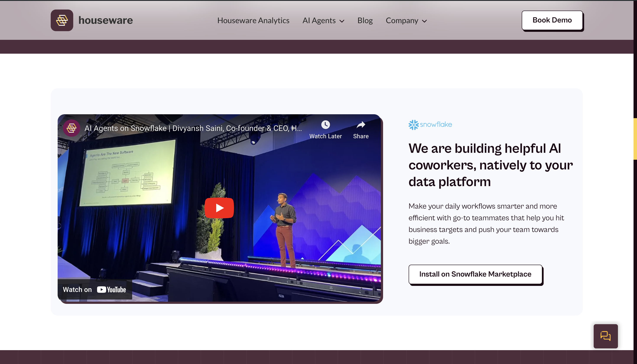Click the page scrollbar thumb
Viewport: 637px width, 364px height.
coord(635,139)
